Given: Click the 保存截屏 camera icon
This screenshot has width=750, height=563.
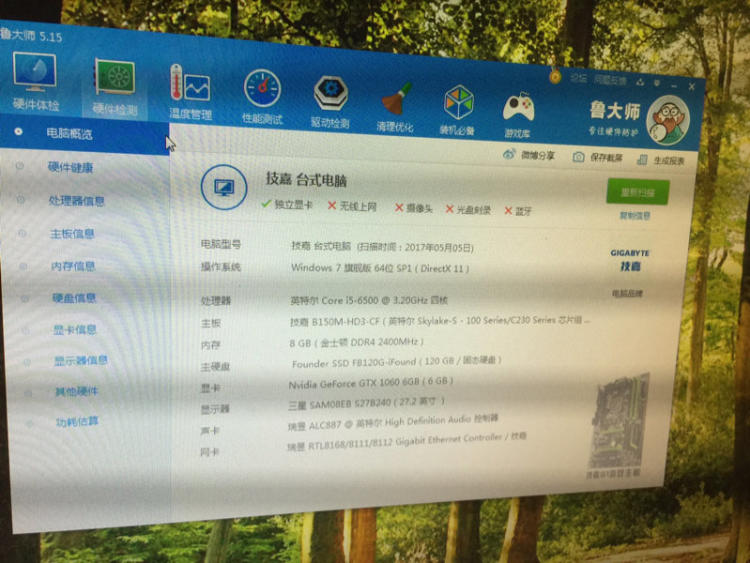Looking at the screenshot, I should 578,157.
